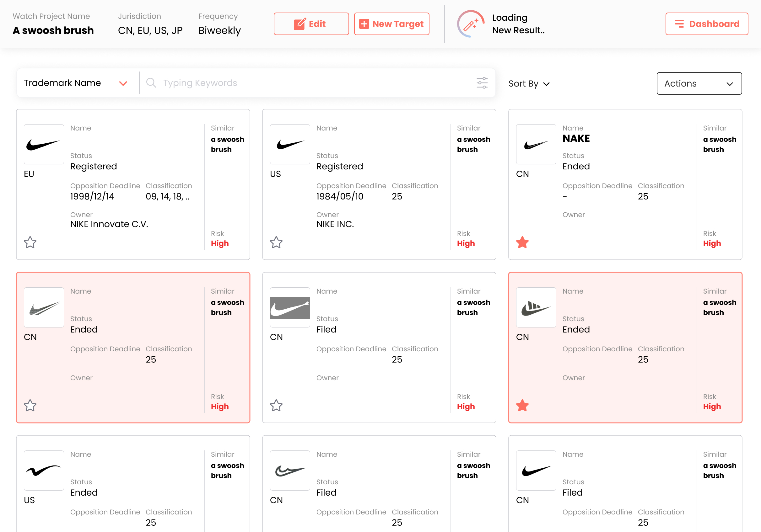
Task: Open the feathered swoosh CN thumbnail
Action: (44, 307)
